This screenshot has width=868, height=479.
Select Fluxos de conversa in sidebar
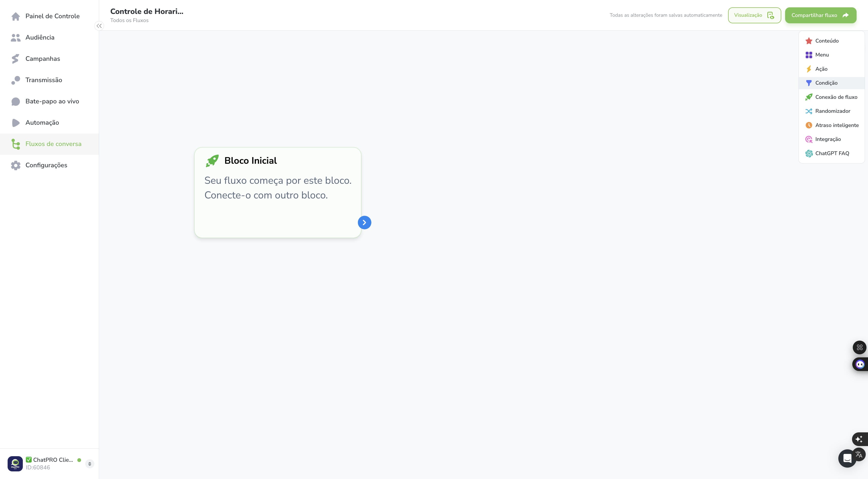click(49, 144)
